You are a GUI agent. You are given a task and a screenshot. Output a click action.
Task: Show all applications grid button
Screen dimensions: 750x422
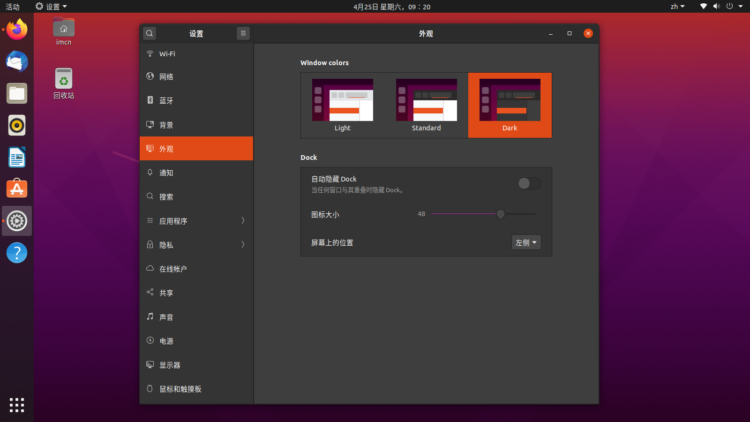pyautogui.click(x=17, y=404)
